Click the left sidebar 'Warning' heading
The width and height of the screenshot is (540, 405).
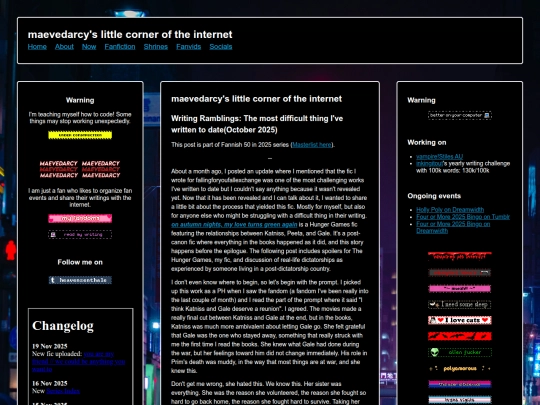pos(80,100)
